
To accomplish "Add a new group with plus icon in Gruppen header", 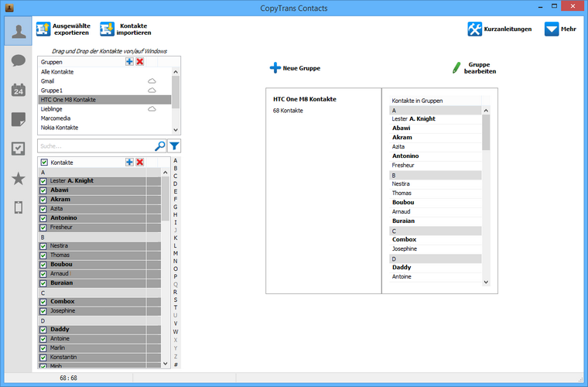I will pyautogui.click(x=129, y=61).
